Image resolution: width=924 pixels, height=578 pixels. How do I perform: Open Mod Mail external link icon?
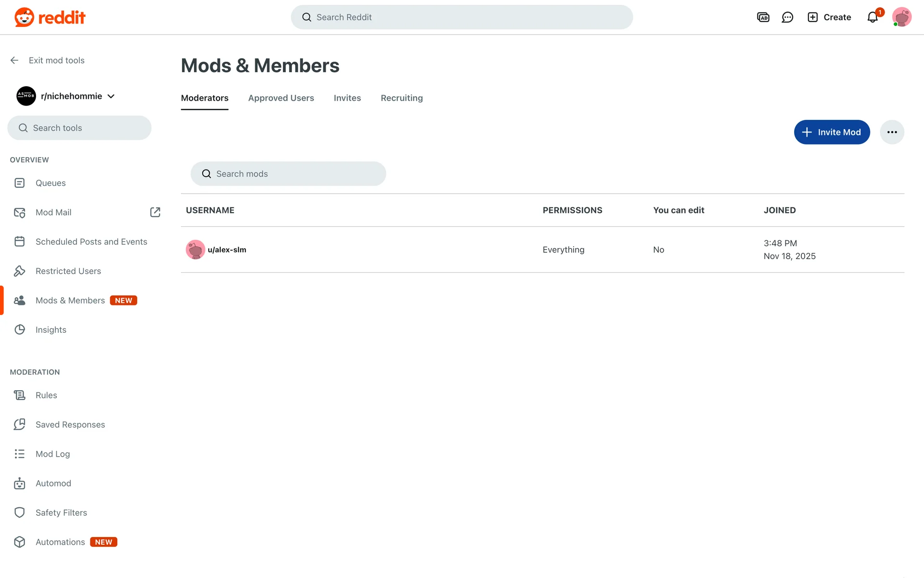[155, 212]
